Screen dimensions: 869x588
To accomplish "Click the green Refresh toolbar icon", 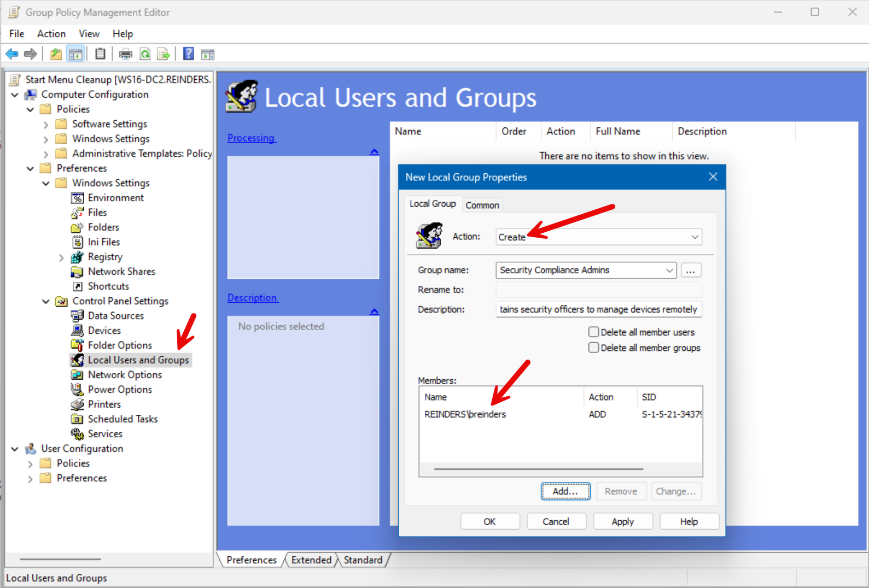I will (x=145, y=54).
